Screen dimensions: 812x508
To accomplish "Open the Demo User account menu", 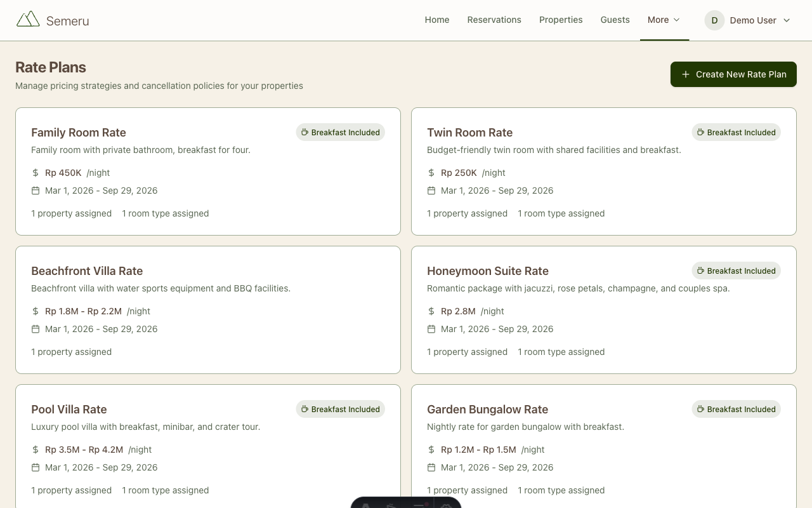I will [748, 20].
